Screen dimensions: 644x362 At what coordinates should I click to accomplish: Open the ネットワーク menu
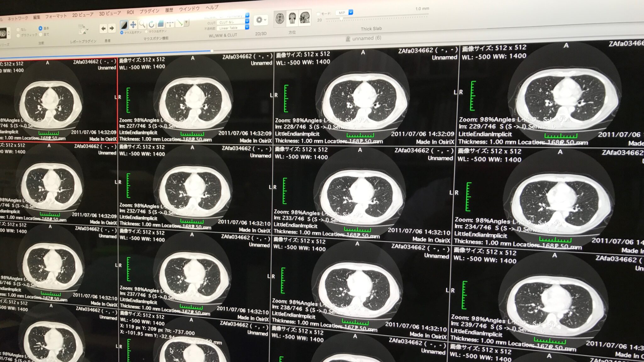point(18,18)
